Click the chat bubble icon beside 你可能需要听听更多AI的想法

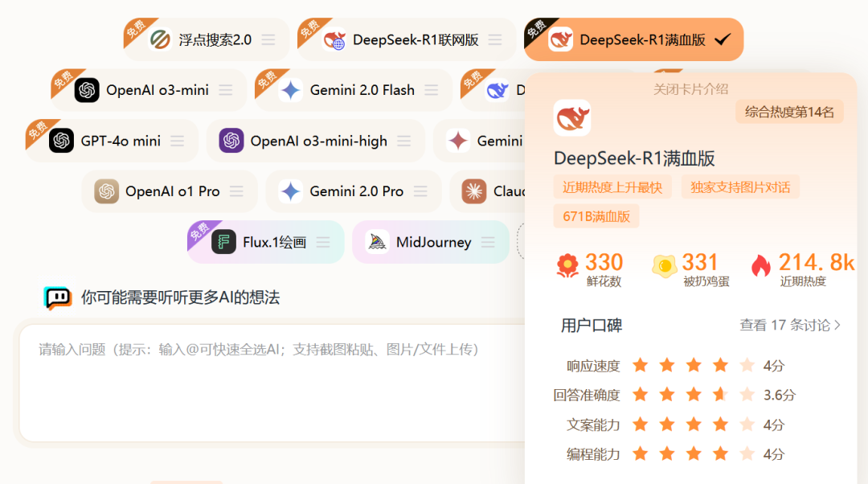[58, 298]
